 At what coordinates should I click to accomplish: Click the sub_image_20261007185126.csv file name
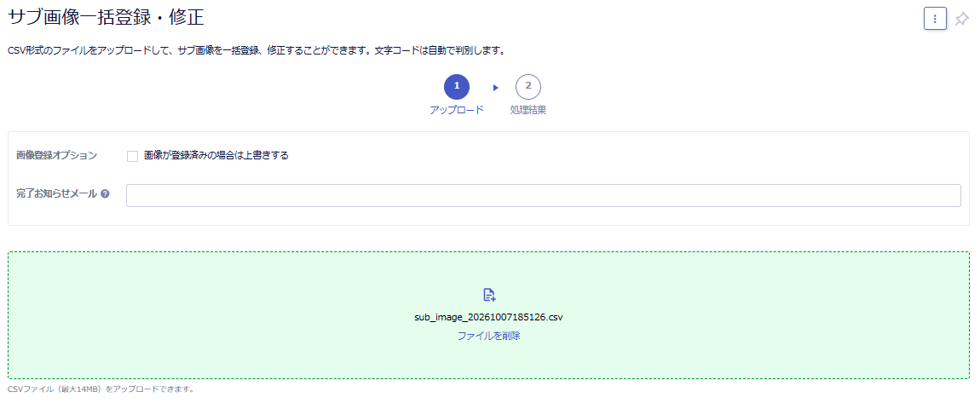click(x=489, y=317)
